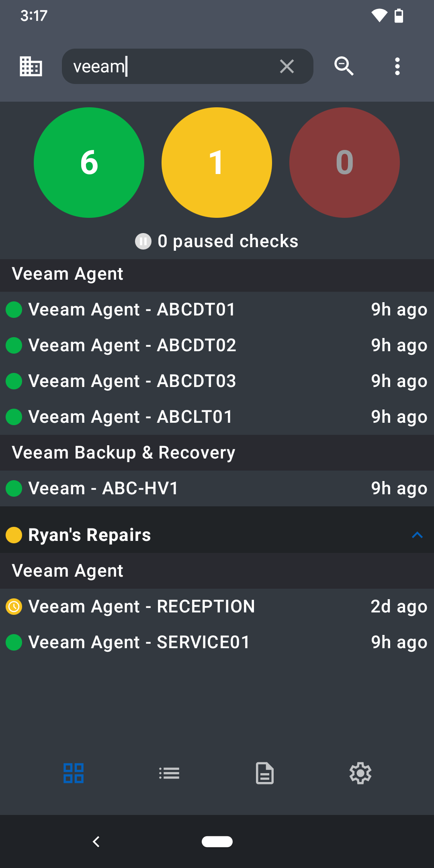The height and width of the screenshot is (868, 434).
Task: Filter by the green passing checks circle
Action: coord(89,162)
